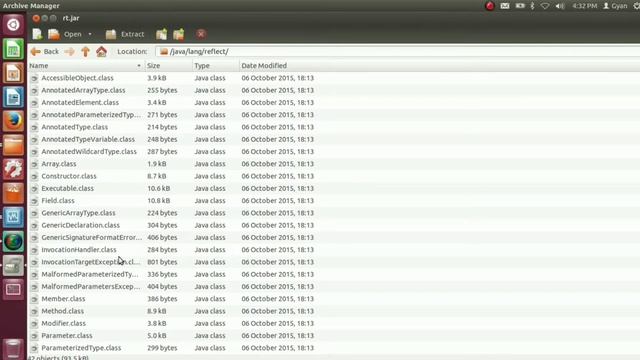
Task: Switch to Archive Manager in the dock
Action: click(13, 266)
